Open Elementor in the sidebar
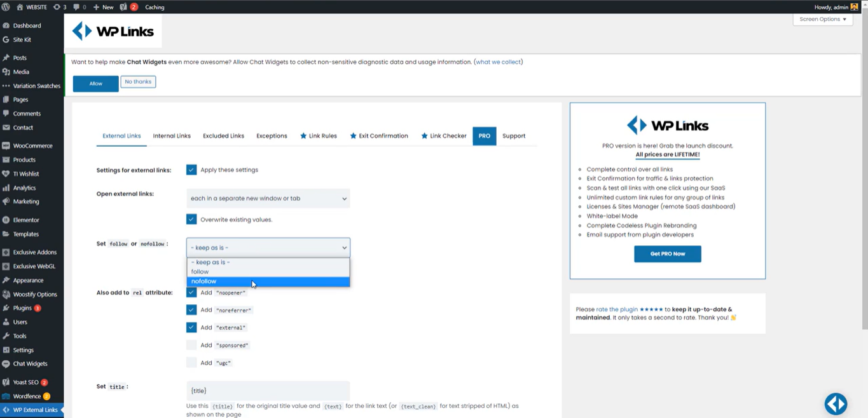The width and height of the screenshot is (868, 418). click(x=26, y=220)
